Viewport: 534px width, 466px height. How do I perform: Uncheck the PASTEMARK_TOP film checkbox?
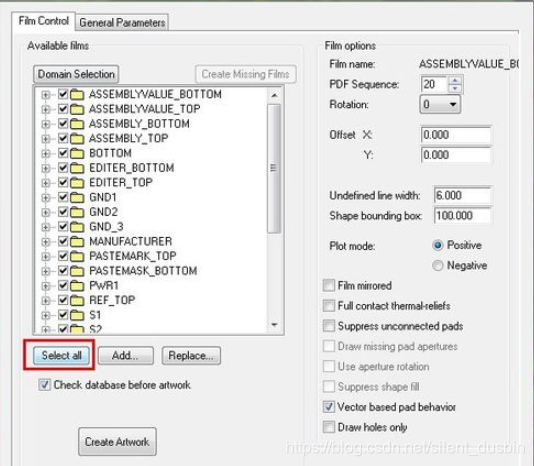pos(63,255)
